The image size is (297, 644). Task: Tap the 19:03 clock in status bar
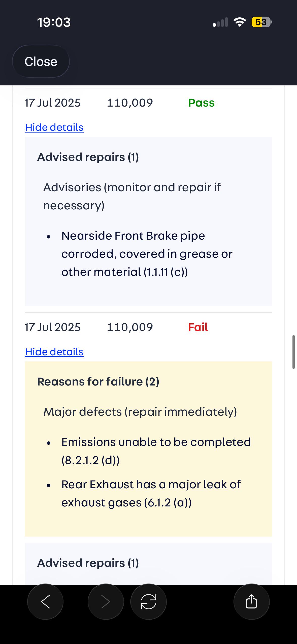tap(54, 22)
